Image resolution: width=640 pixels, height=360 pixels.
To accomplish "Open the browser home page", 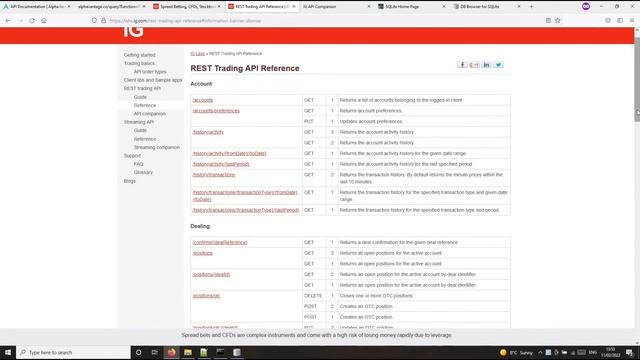I will click(x=44, y=20).
